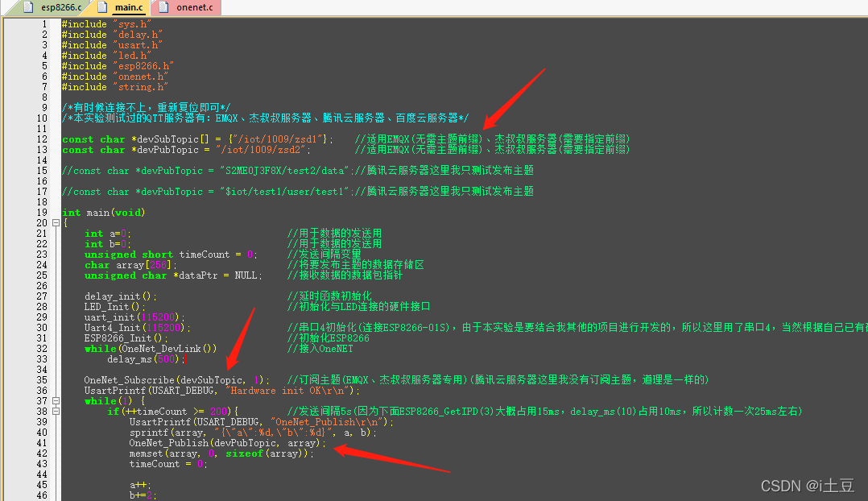Collapse the if block fold at line 38
This screenshot has height=501, width=868.
tap(56, 412)
